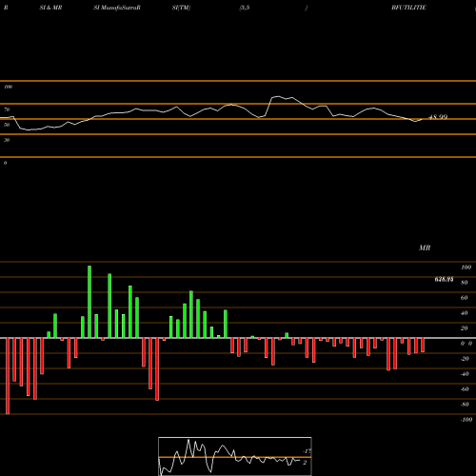Click the '60' label on the MR axis
This screenshot has width=476, height=476.
464,298
